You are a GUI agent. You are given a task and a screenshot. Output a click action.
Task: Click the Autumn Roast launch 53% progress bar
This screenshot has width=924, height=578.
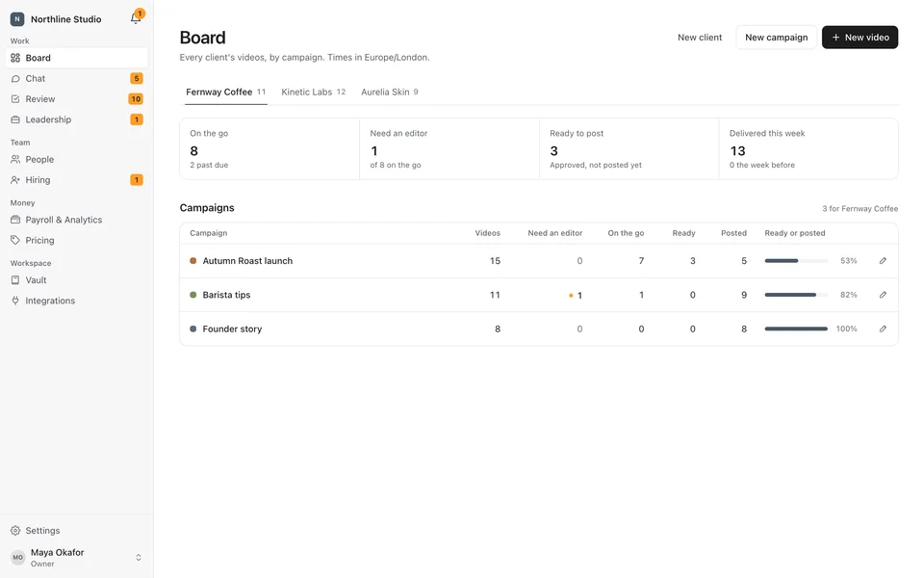796,261
